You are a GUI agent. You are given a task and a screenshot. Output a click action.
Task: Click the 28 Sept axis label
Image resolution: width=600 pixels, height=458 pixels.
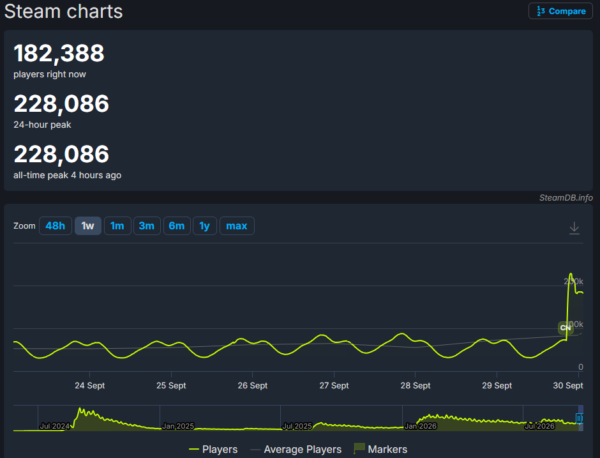pos(416,386)
